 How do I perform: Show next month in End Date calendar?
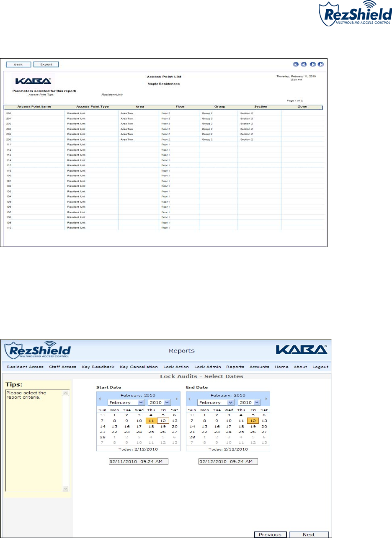coord(267,399)
